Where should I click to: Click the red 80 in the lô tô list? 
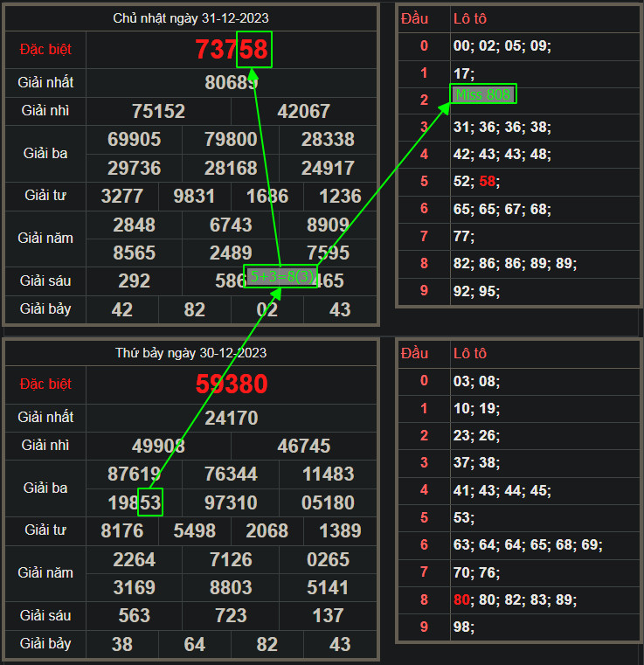pos(462,599)
